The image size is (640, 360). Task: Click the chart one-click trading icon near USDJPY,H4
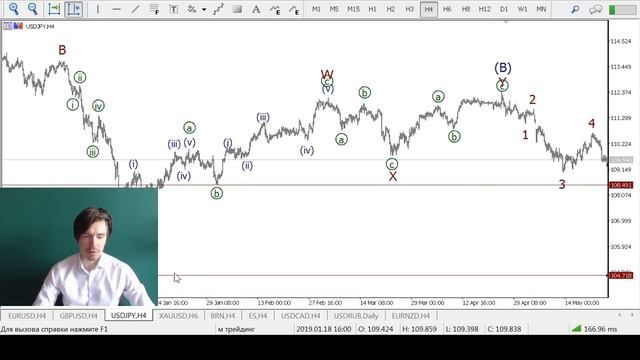7,26
